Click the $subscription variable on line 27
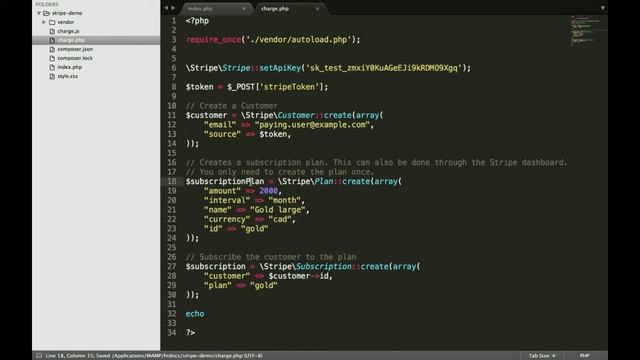 pyautogui.click(x=216, y=266)
